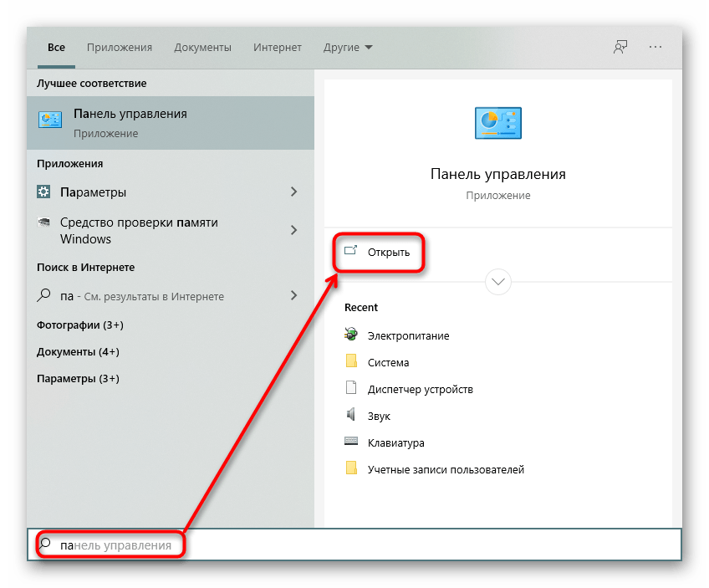Select the Интернет tab
The image size is (709, 588).
coord(278,48)
